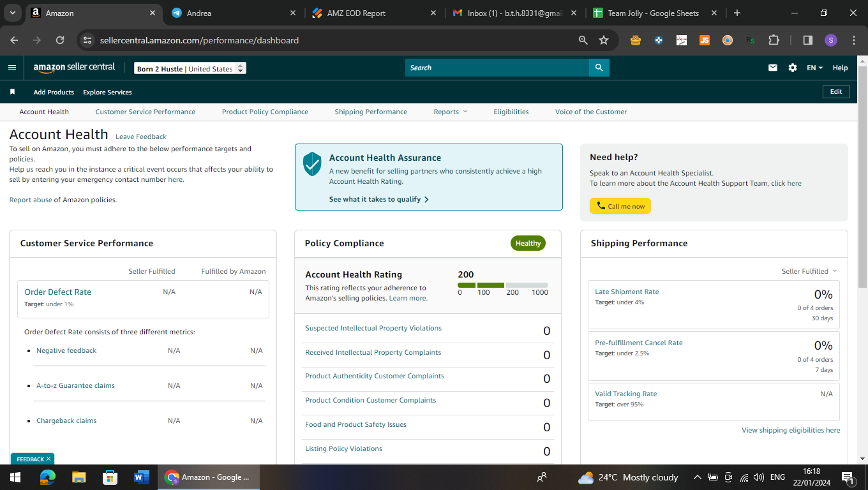Screen dimensions: 868x490
Task: Click the bookmark flag icon beside Add Products
Action: [x=12, y=92]
